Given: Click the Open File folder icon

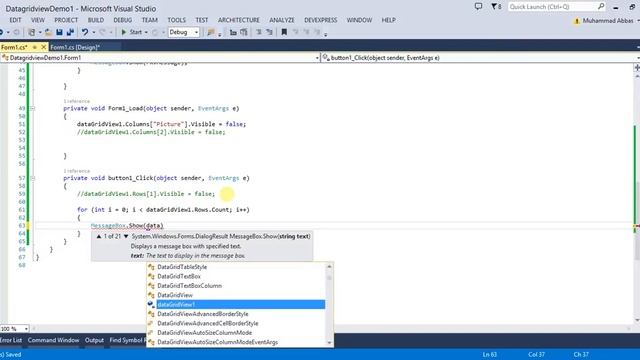Looking at the screenshot, I should tap(48, 32).
